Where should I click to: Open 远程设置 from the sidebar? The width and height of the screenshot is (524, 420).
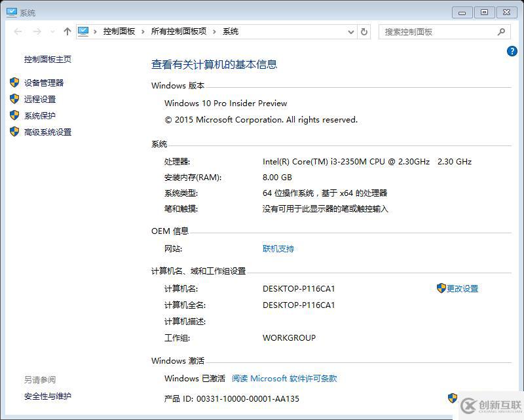(40, 100)
